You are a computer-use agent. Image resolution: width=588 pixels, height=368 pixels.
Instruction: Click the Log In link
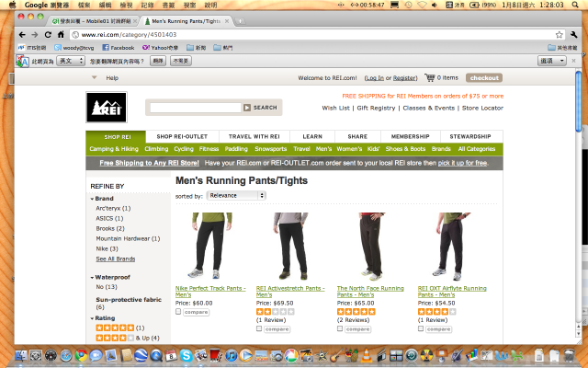click(x=375, y=78)
